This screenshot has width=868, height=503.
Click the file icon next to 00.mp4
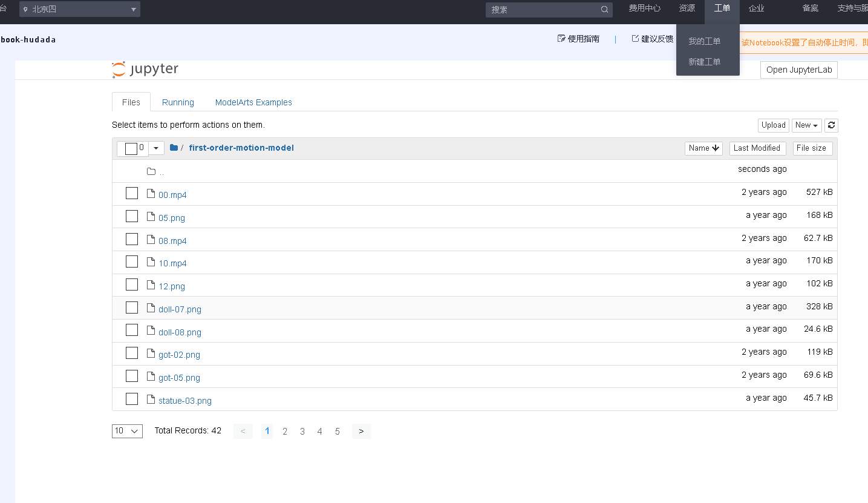(151, 194)
